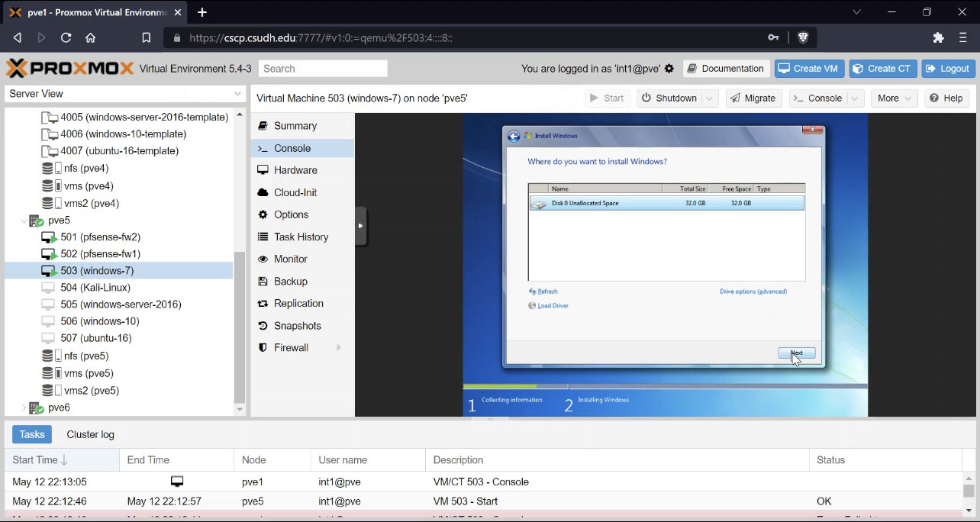Click the server tree vertical scrollbar
This screenshot has width=980, height=522.
tap(240, 328)
